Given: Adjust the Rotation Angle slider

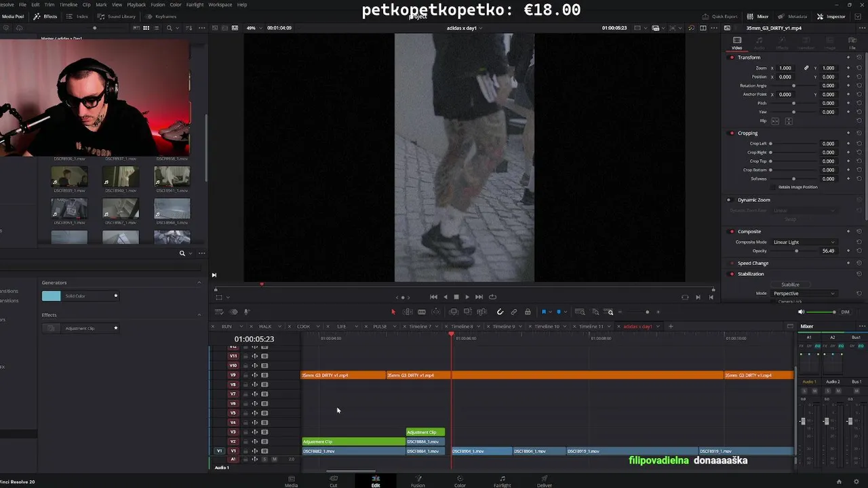Looking at the screenshot, I should (793, 85).
